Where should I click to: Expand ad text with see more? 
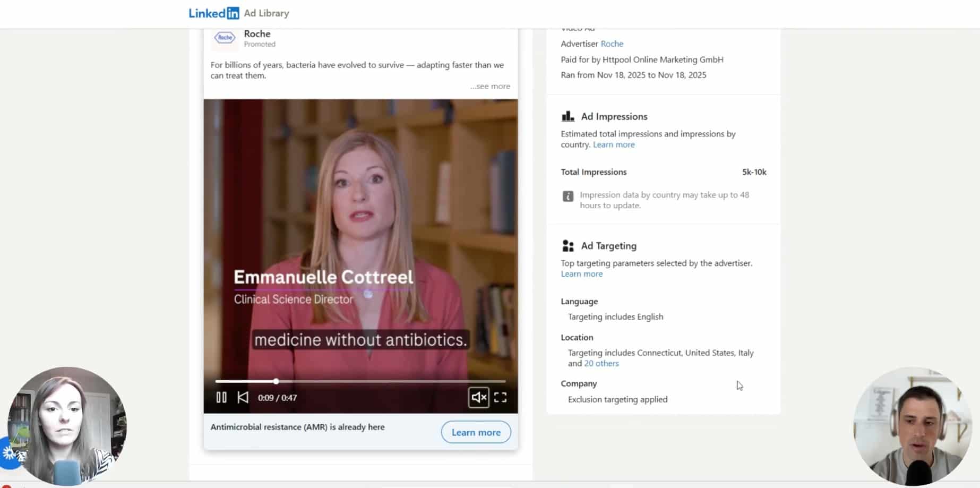point(490,86)
